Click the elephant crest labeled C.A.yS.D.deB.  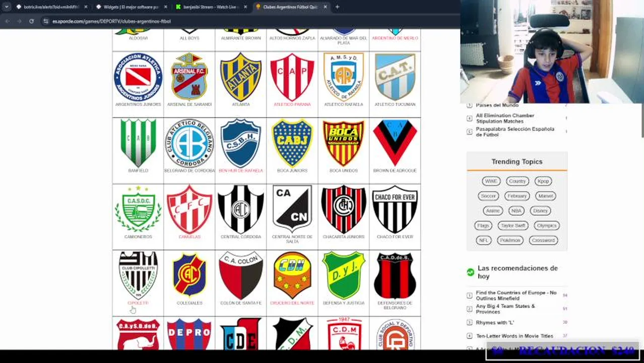(138, 334)
